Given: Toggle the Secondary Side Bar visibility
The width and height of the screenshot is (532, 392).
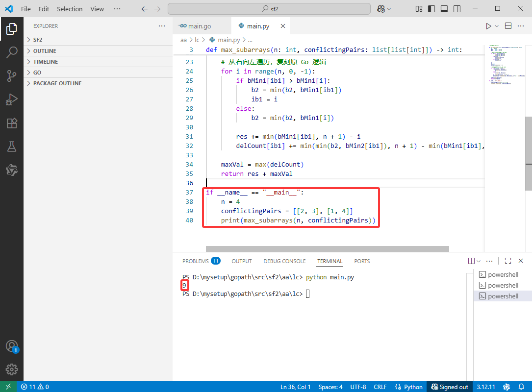Looking at the screenshot, I should (457, 9).
